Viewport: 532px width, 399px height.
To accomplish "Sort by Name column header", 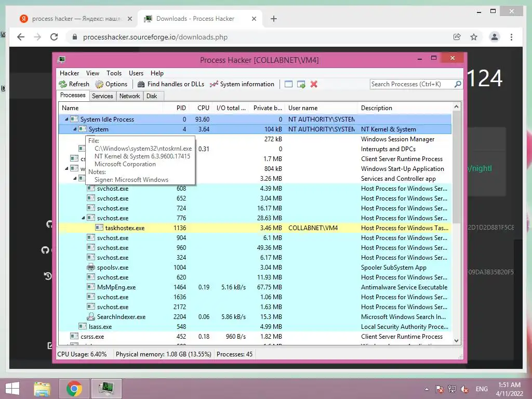I will click(111, 108).
